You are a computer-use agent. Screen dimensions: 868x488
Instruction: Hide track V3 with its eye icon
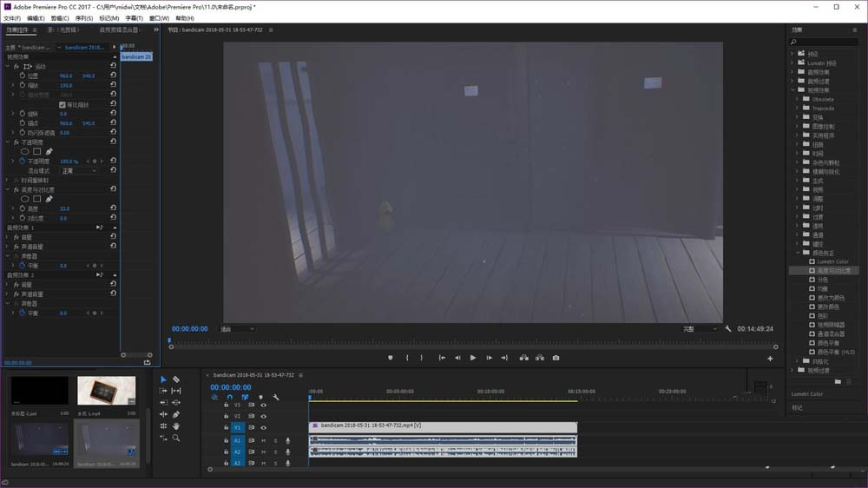pyautogui.click(x=263, y=405)
